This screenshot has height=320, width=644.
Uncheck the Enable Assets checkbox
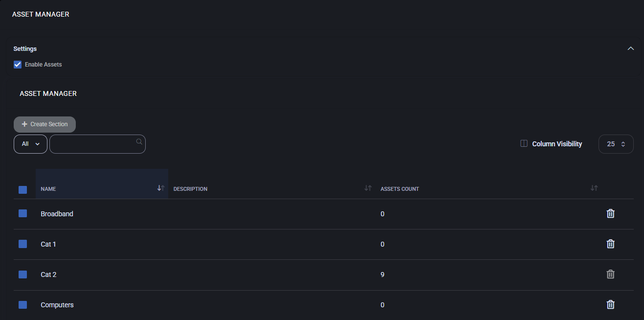click(18, 65)
